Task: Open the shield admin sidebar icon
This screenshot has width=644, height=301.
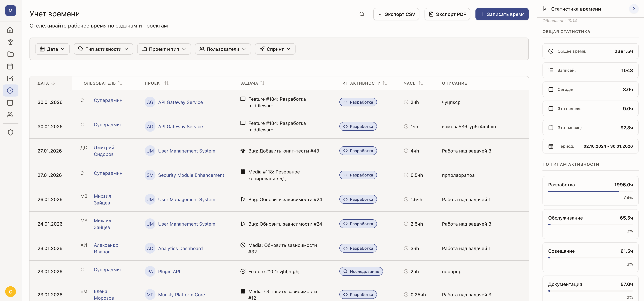Action: click(x=10, y=132)
